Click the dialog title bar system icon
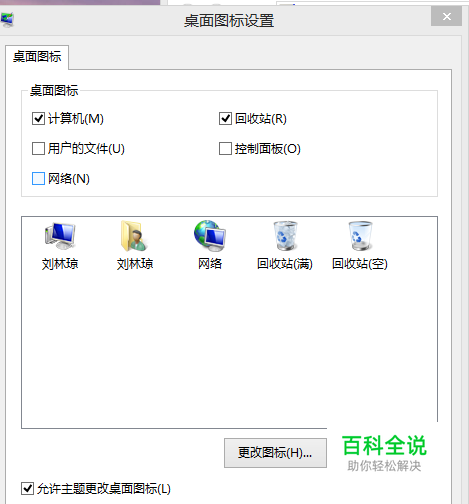469x504 pixels. (7, 20)
